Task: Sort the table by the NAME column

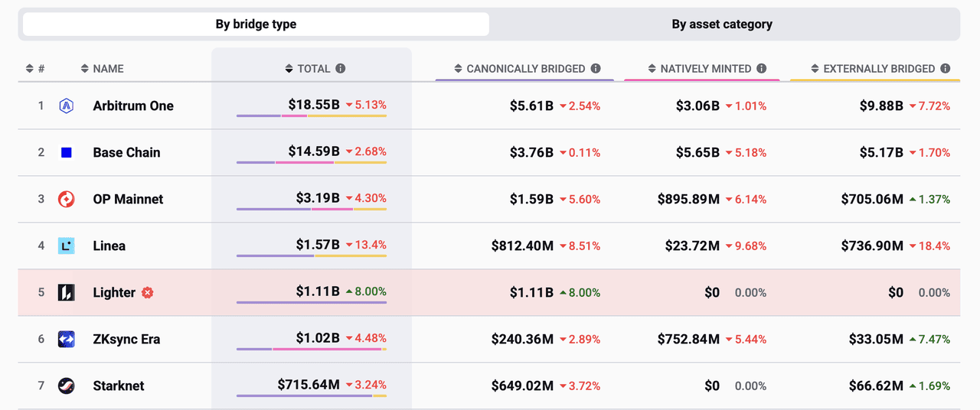Action: [102, 68]
